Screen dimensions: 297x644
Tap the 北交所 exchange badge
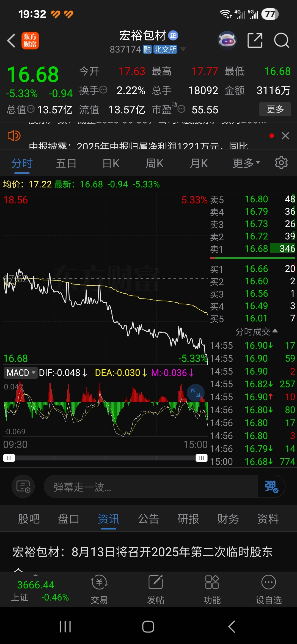165,49
